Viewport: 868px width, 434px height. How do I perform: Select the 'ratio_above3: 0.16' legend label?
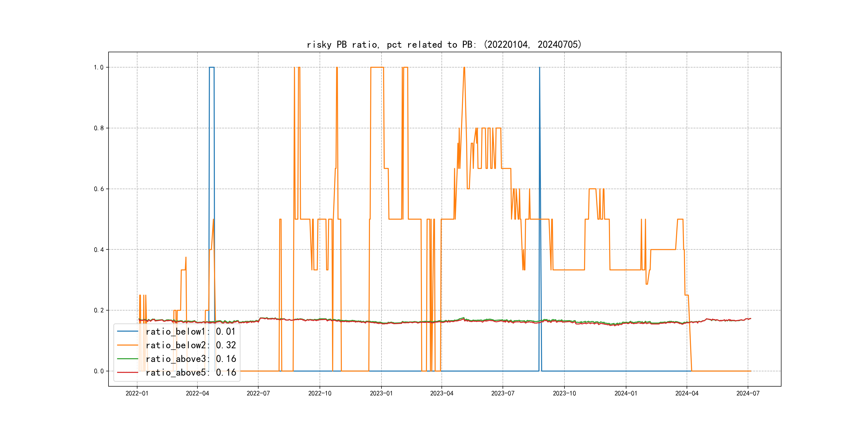[x=191, y=359]
